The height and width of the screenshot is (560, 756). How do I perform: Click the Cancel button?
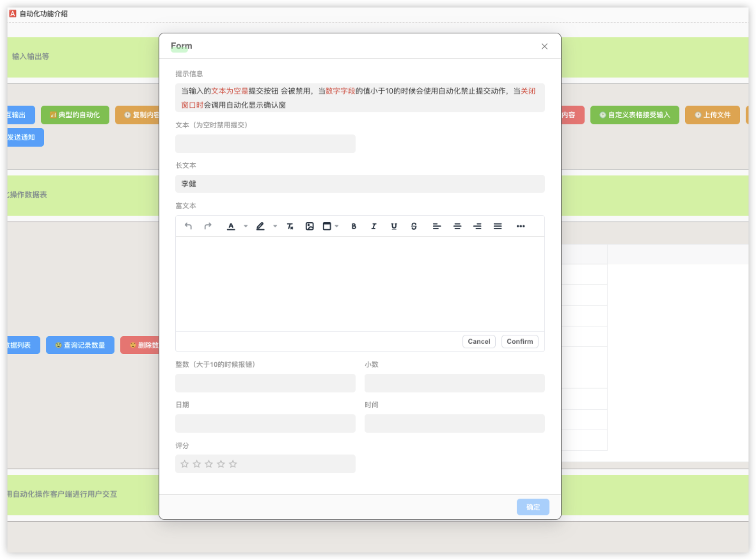point(478,341)
